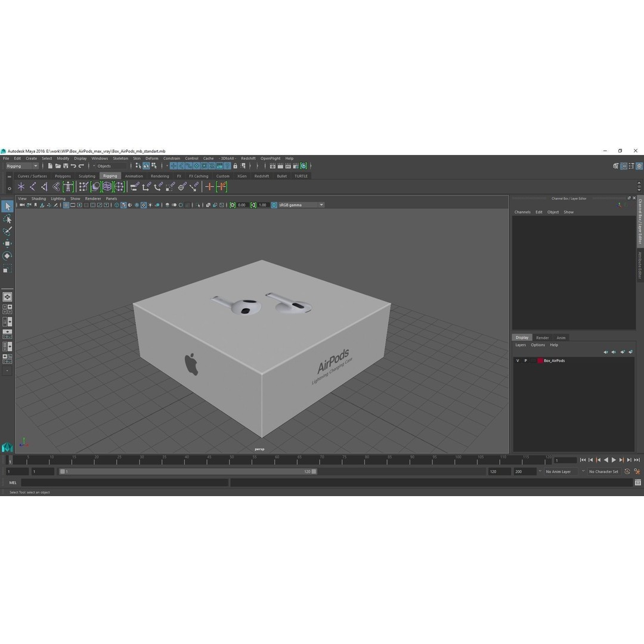Open the Deform menu
This screenshot has width=644, height=644.
click(x=151, y=158)
